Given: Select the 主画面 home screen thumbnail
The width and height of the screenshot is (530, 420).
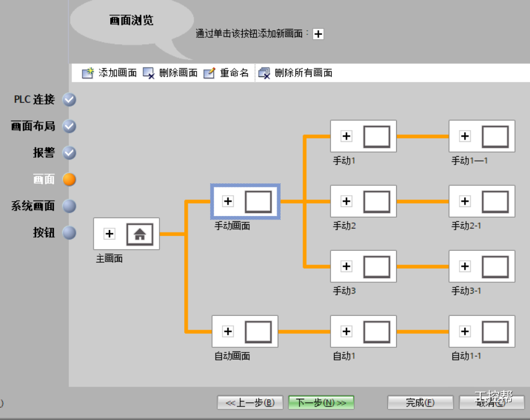Looking at the screenshot, I should coord(140,234).
